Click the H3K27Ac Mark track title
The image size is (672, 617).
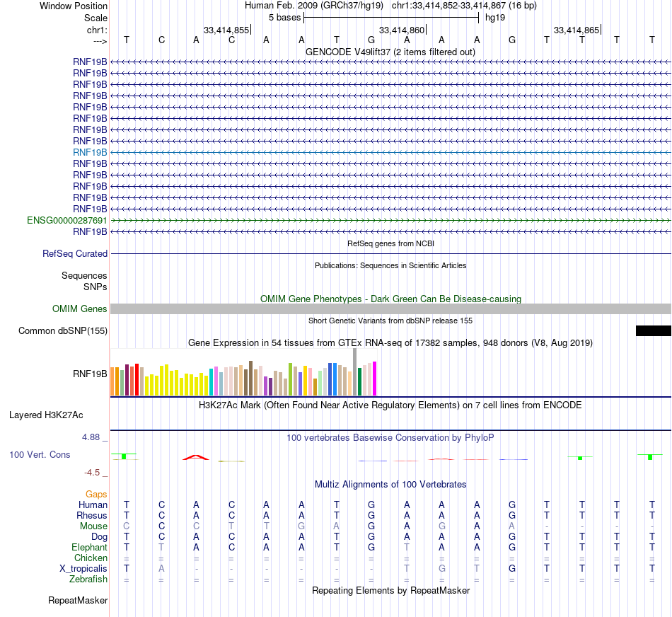390,405
